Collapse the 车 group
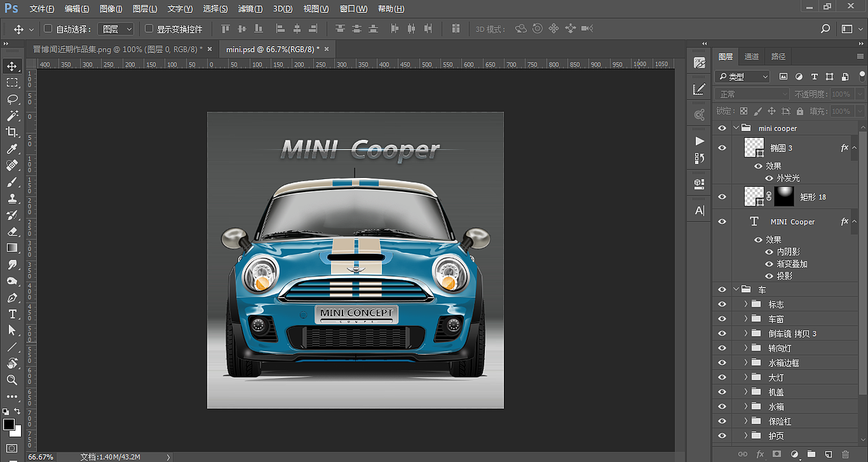The image size is (868, 462). tap(736, 289)
